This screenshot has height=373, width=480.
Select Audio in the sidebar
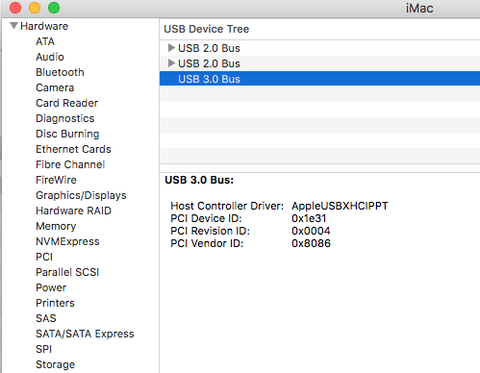(50, 57)
